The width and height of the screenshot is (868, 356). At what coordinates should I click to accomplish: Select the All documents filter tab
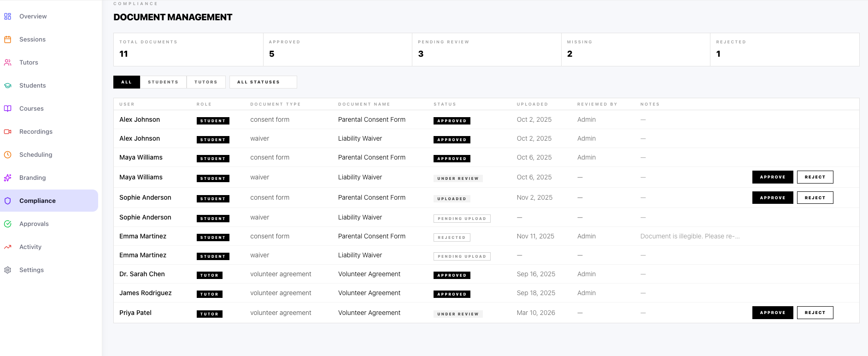127,82
